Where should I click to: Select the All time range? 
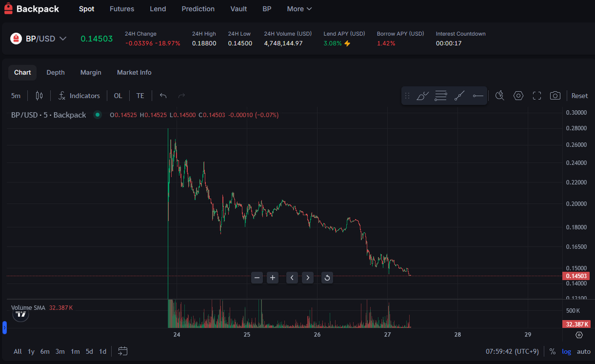tap(17, 352)
